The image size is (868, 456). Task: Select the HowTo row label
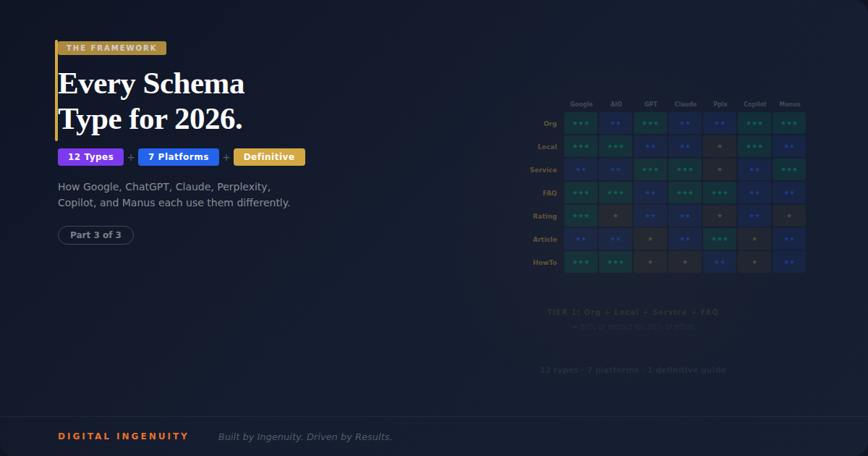pos(545,263)
